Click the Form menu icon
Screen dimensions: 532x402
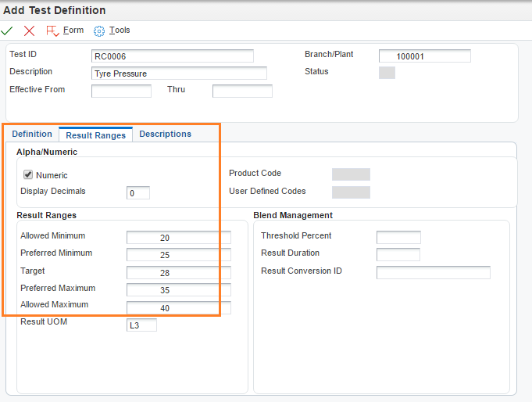tap(52, 31)
